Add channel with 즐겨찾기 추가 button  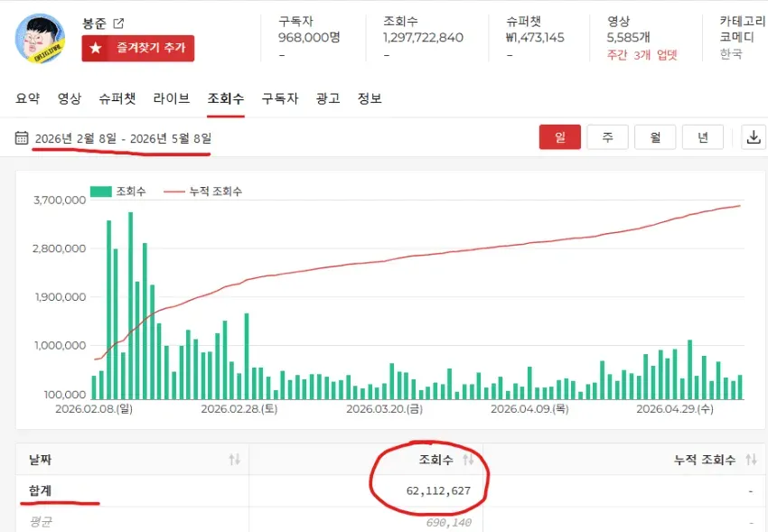click(138, 48)
